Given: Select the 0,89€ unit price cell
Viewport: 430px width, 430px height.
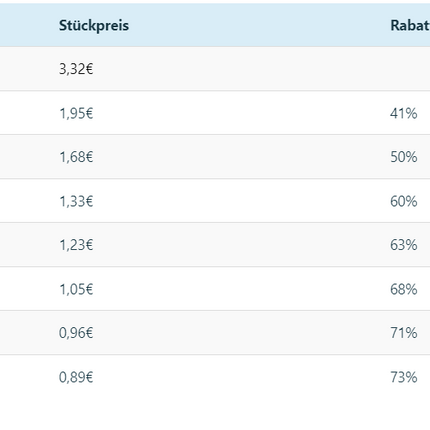Looking at the screenshot, I should click(76, 377).
